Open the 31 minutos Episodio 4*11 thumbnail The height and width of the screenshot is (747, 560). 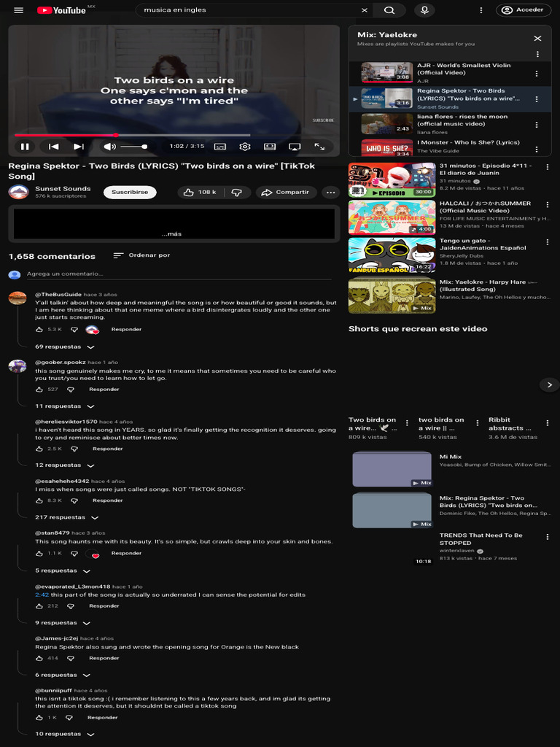[392, 180]
